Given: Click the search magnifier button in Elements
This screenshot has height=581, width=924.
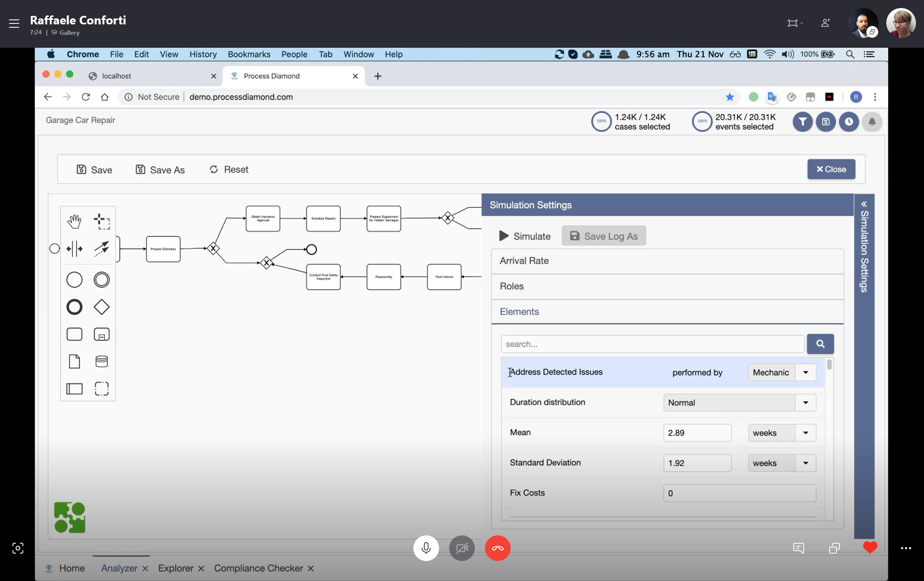Looking at the screenshot, I should coord(820,344).
